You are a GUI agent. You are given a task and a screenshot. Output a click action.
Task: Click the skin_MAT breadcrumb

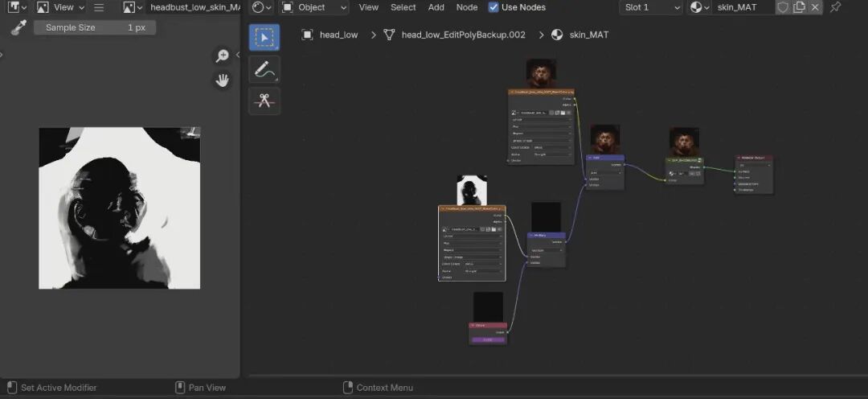[x=589, y=35]
